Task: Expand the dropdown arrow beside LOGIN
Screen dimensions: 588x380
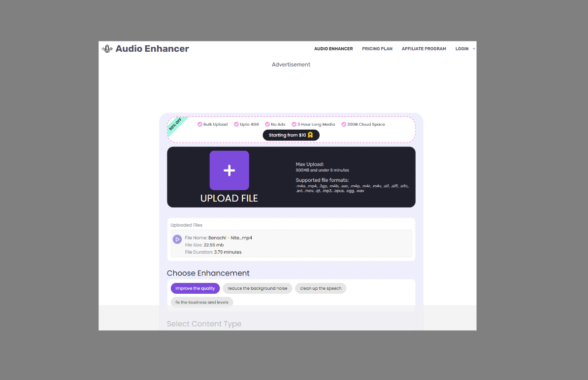Action: pyautogui.click(x=474, y=49)
